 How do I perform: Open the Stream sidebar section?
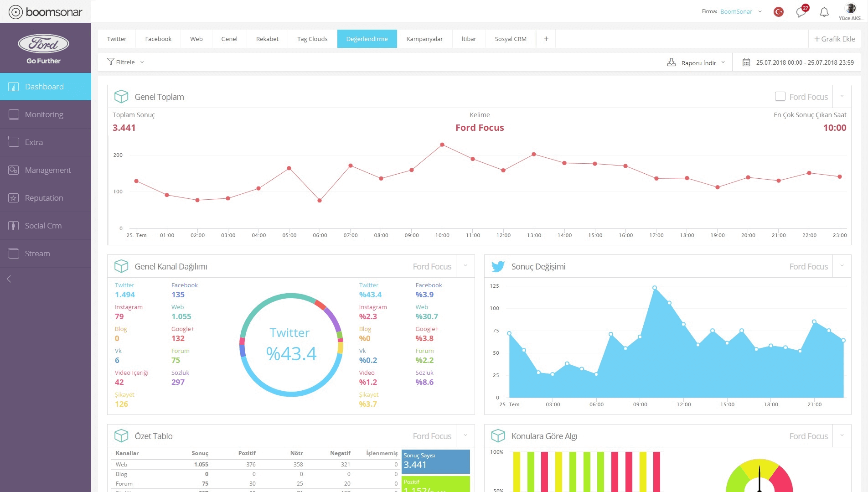click(46, 254)
